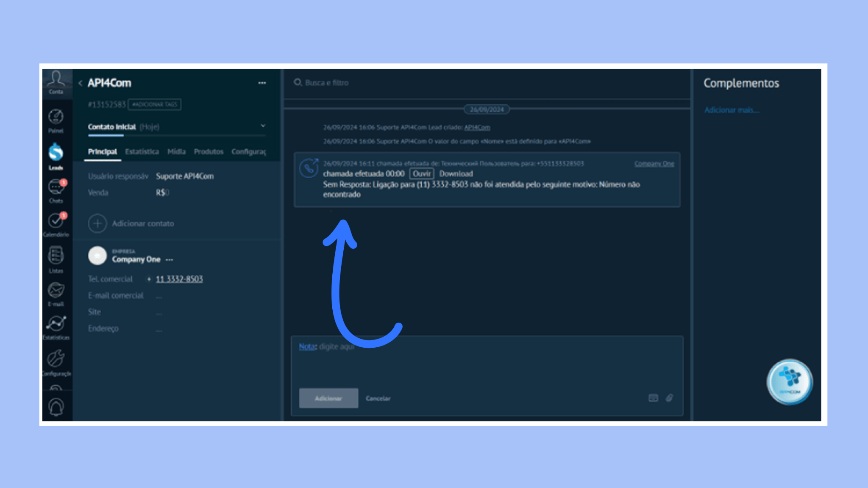Screen dimensions: 868x488
Task: Click the Ouvir button on the call entry
Action: (x=422, y=174)
